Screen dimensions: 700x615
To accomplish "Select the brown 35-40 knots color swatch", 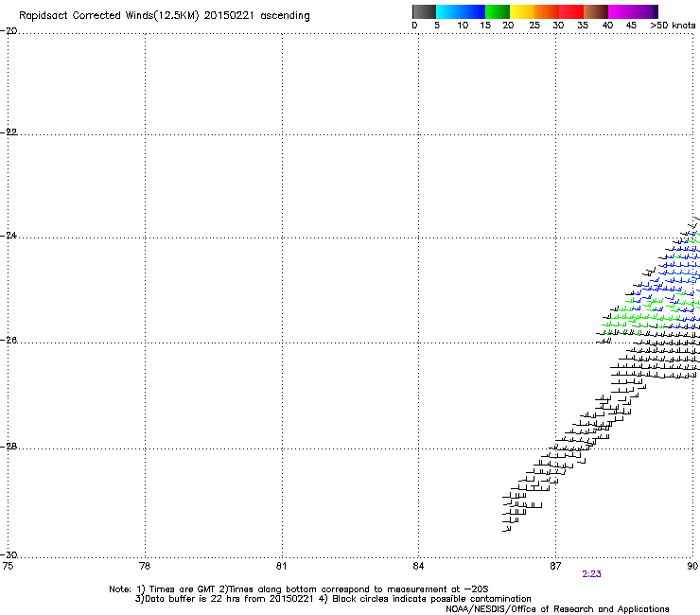I will click(x=596, y=11).
